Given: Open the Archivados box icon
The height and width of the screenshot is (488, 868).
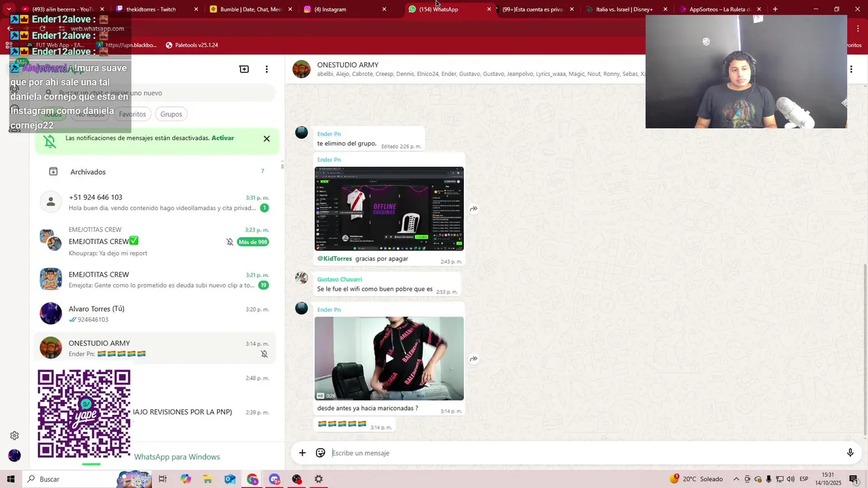Looking at the screenshot, I should coord(53,171).
